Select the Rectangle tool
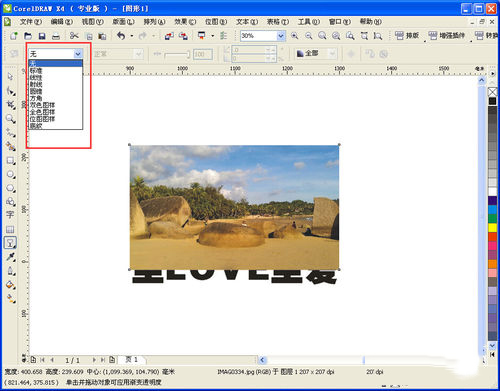 (10, 160)
